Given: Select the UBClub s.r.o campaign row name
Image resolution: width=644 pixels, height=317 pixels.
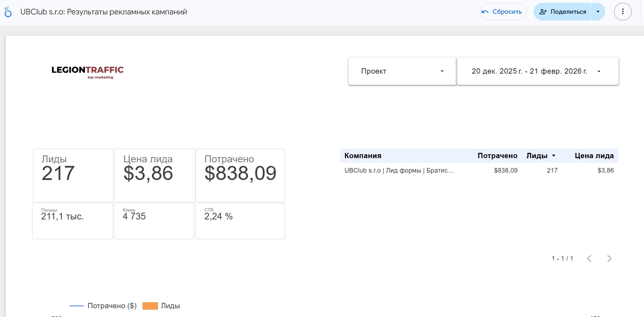Looking at the screenshot, I should tap(399, 170).
